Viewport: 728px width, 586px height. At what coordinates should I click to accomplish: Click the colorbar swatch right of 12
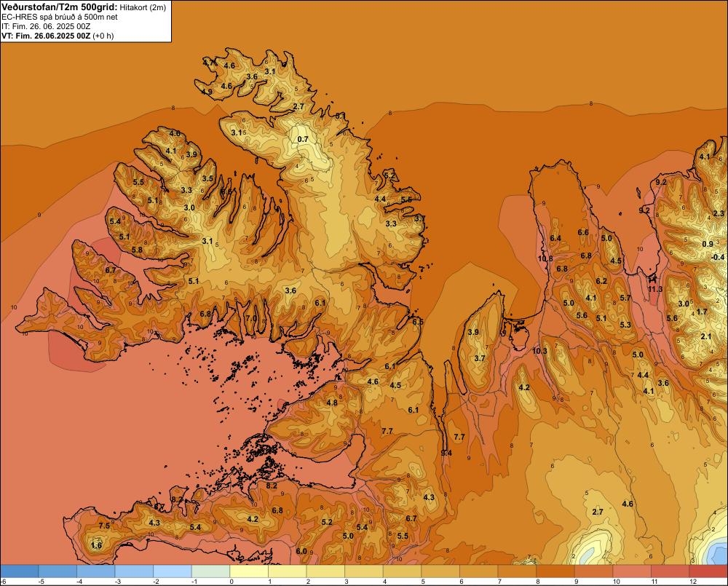(708, 571)
